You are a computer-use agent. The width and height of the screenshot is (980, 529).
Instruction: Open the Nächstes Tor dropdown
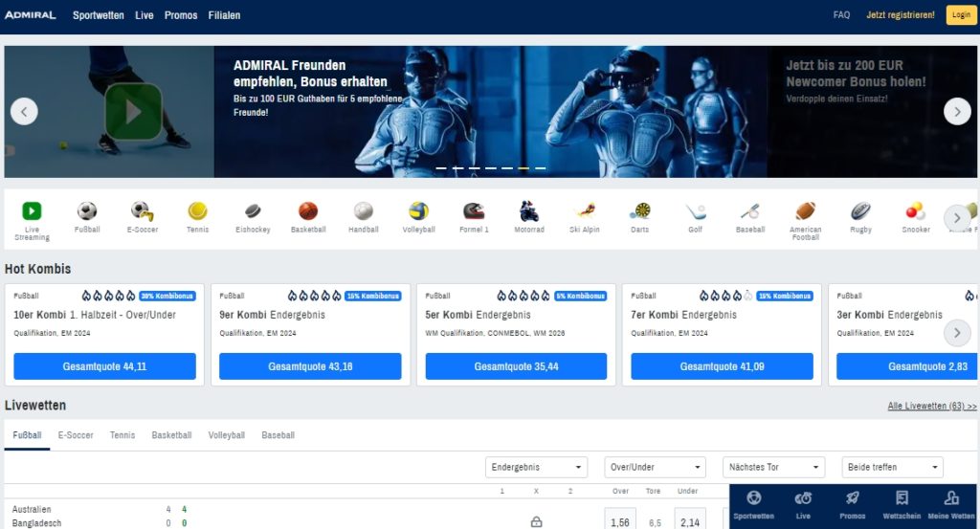coord(773,467)
